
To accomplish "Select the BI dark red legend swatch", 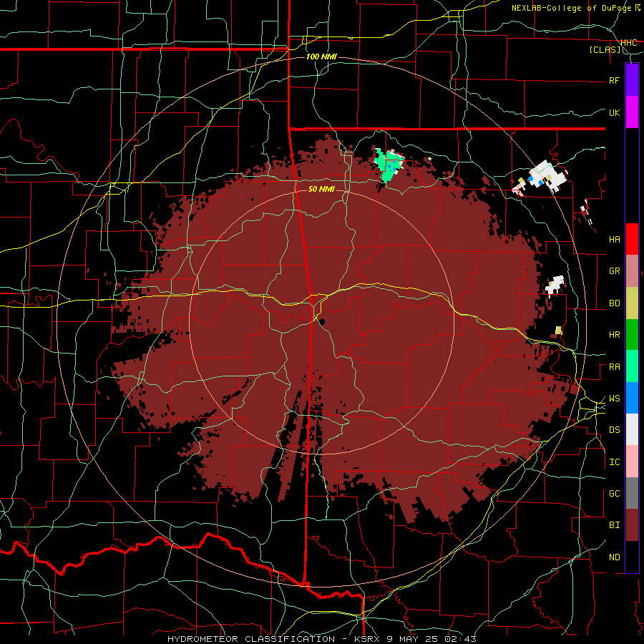I will 632,525.
